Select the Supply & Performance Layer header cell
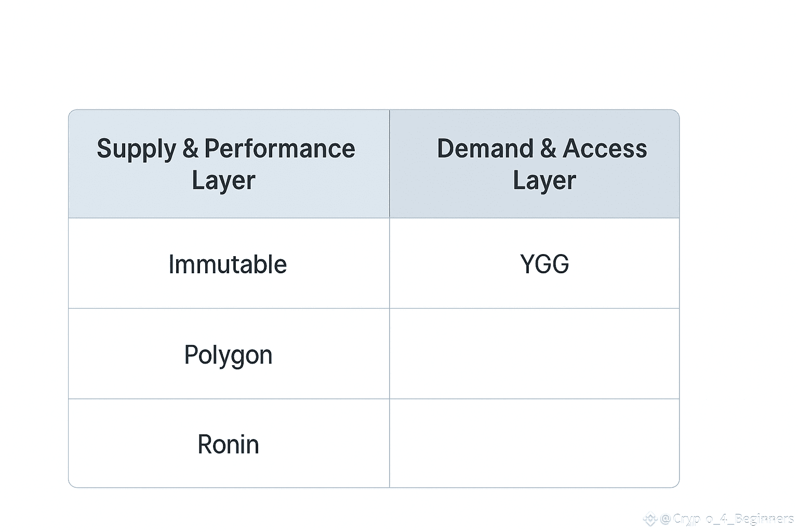 (229, 164)
